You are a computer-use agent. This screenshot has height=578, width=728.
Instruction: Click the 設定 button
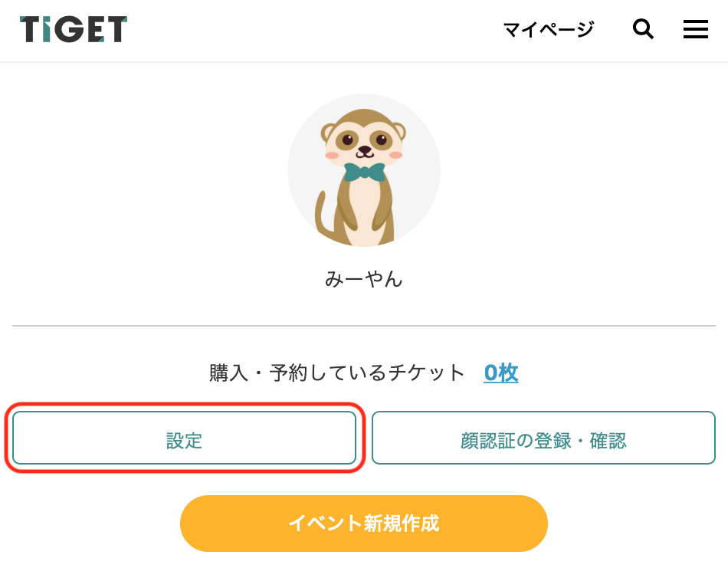coord(185,438)
